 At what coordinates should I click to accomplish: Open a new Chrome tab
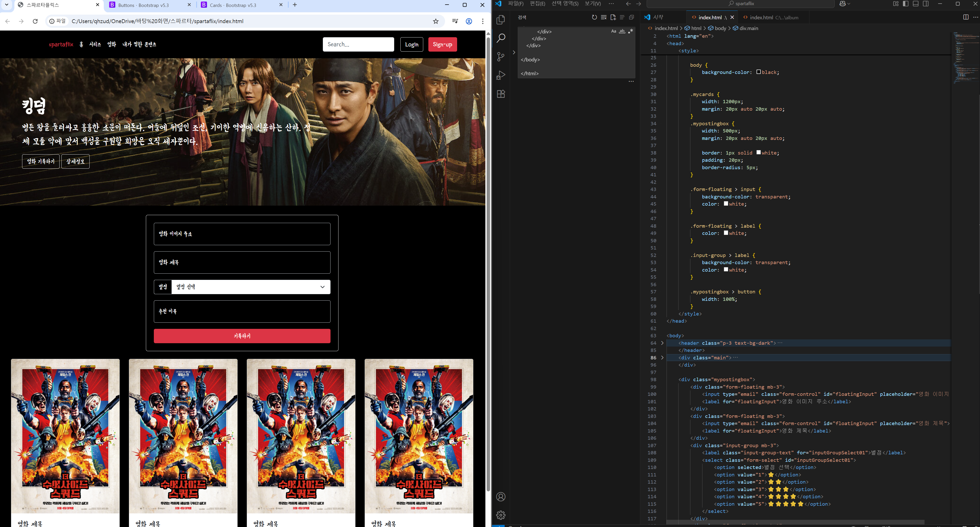pyautogui.click(x=295, y=5)
